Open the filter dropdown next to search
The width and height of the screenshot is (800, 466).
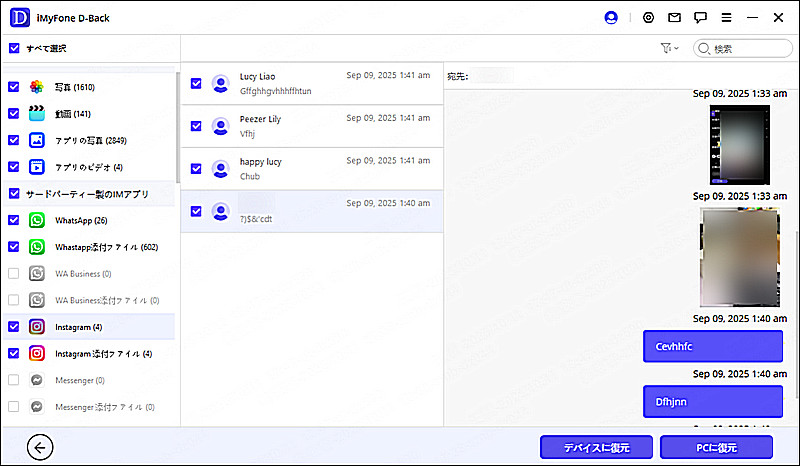tap(669, 48)
